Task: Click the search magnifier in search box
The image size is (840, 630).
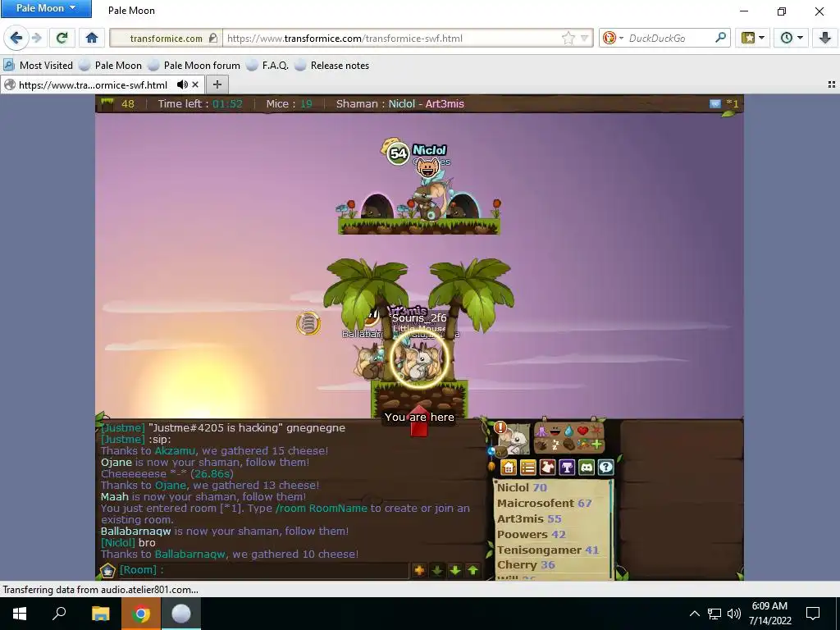Action: pos(720,38)
